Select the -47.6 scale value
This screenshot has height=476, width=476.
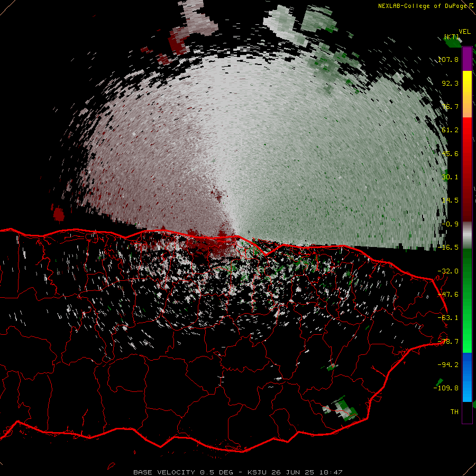point(448,295)
